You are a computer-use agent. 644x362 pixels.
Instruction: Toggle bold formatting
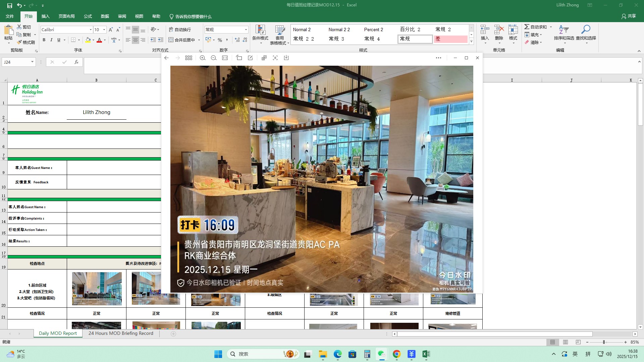(x=44, y=40)
